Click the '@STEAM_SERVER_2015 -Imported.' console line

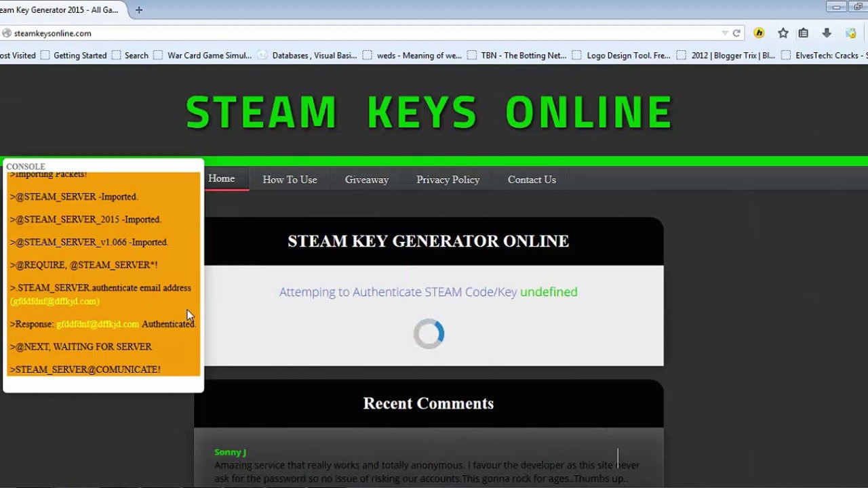[85, 220]
